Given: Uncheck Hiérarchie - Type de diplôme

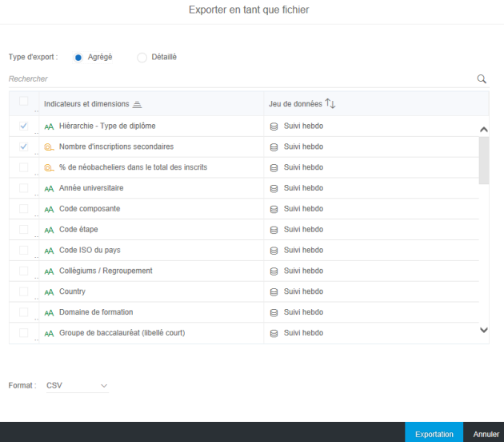Looking at the screenshot, I should pos(23,126).
